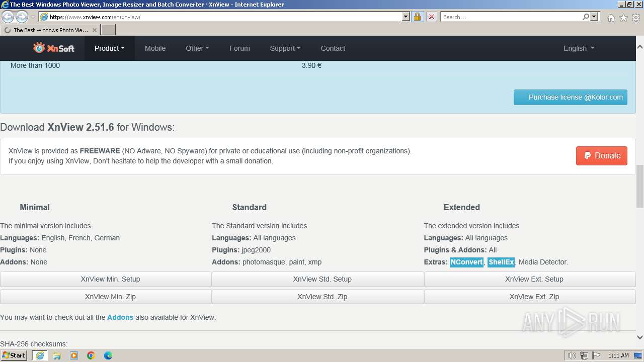The height and width of the screenshot is (362, 644).
Task: Open File Explorer from the taskbar
Action: click(x=57, y=355)
